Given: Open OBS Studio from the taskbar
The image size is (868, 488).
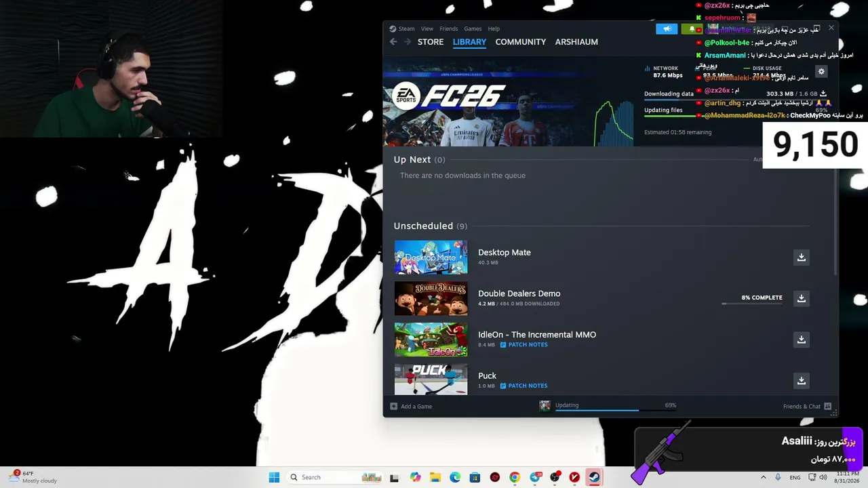Looking at the screenshot, I should (555, 477).
